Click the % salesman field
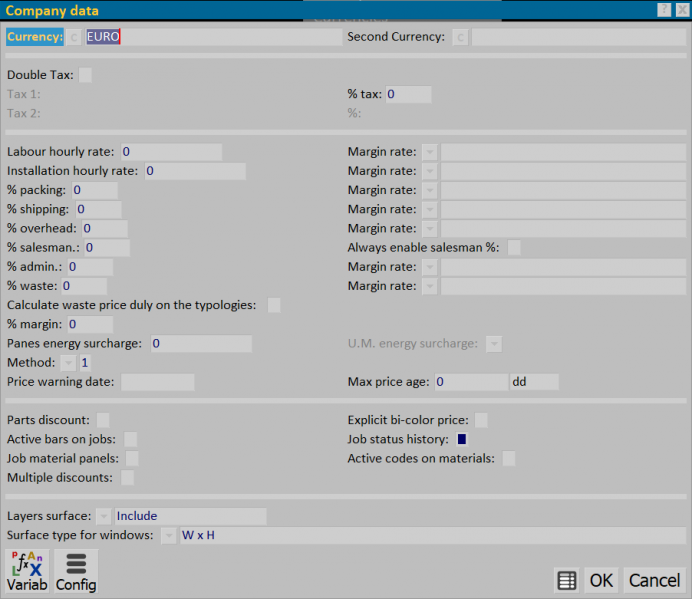Image resolution: width=692 pixels, height=599 pixels. point(107,248)
